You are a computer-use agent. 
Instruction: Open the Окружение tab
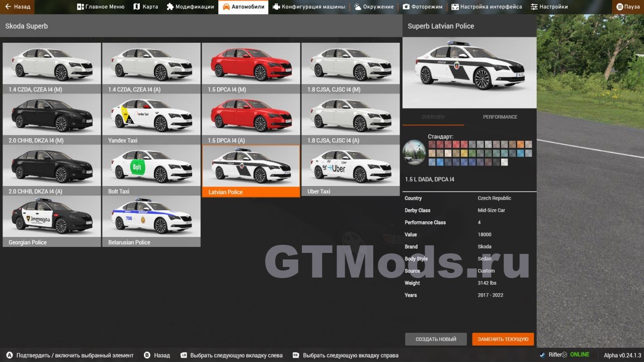coord(374,7)
